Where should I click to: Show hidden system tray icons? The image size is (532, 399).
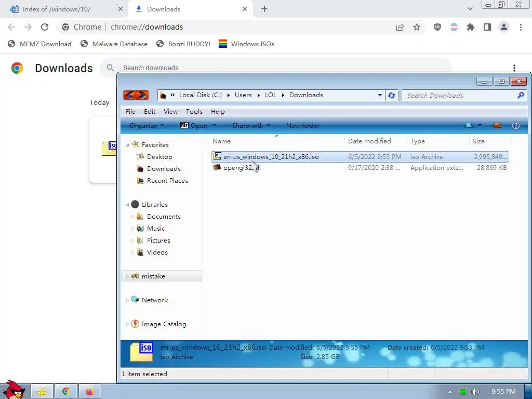(x=450, y=392)
